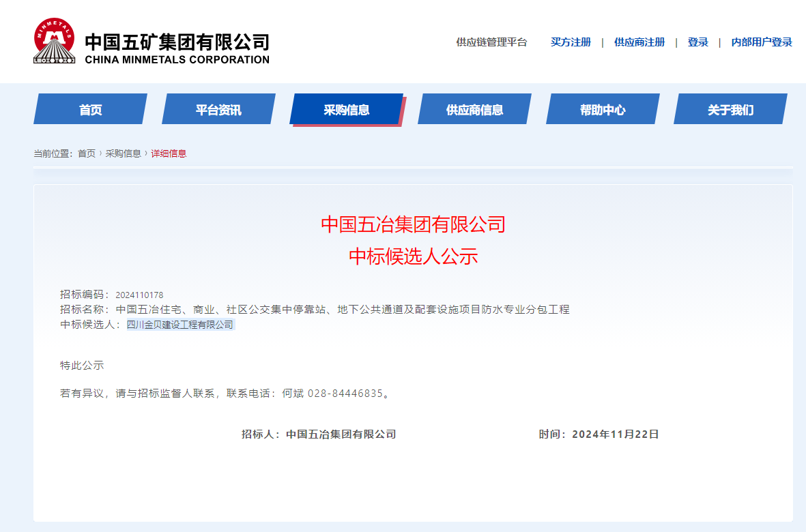Click the contact phone number 028-84446835
Image resolution: width=806 pixels, height=532 pixels.
(345, 394)
